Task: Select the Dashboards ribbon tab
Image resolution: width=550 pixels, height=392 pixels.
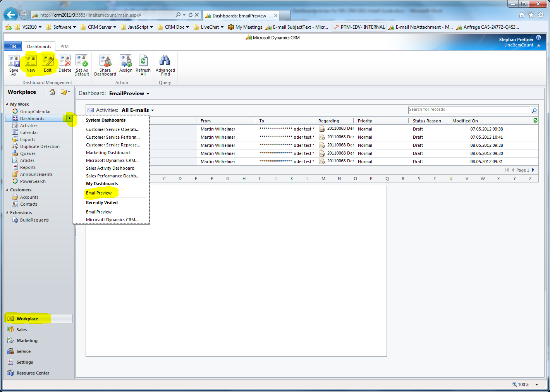Action: coord(39,46)
